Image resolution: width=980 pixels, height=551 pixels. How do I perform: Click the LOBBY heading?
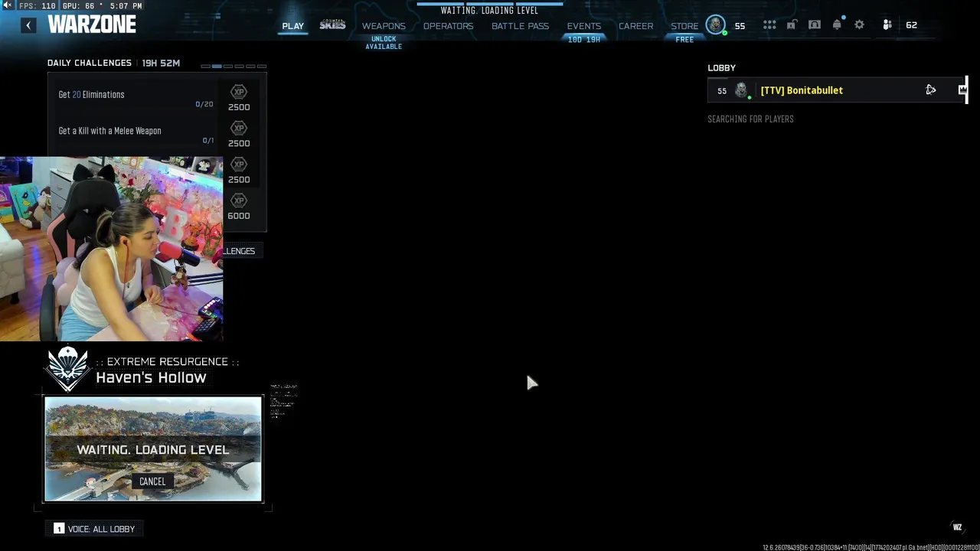point(721,68)
